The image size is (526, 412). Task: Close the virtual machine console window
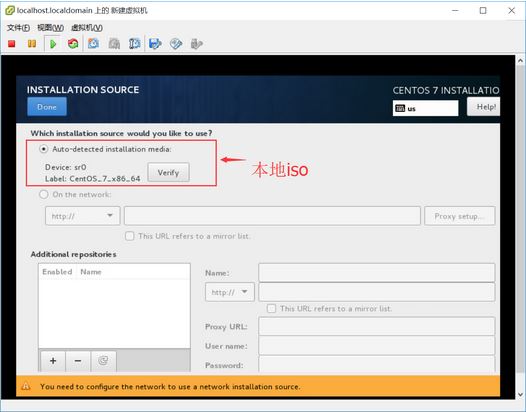click(512, 10)
